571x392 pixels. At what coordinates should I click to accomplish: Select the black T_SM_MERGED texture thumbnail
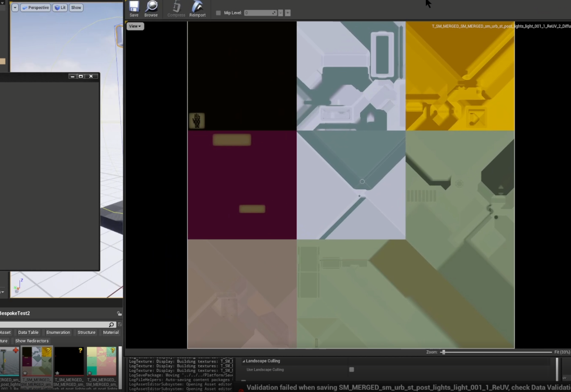pyautogui.click(x=69, y=361)
